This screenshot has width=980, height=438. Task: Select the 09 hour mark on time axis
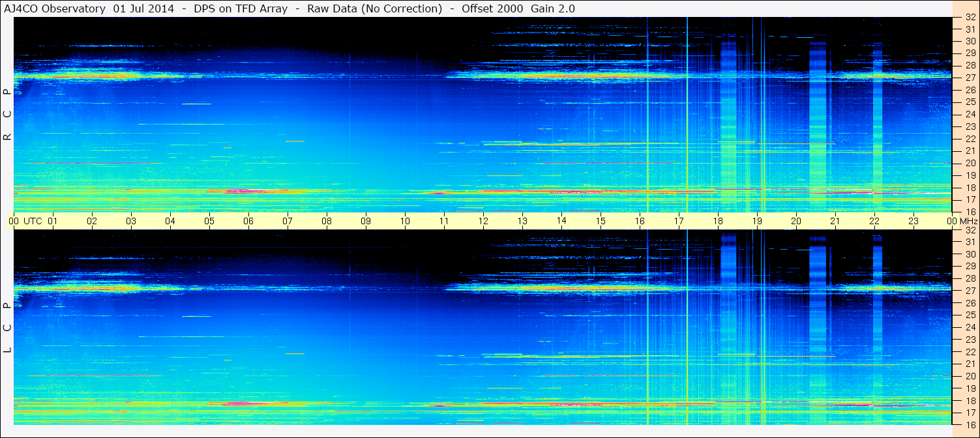tap(366, 221)
